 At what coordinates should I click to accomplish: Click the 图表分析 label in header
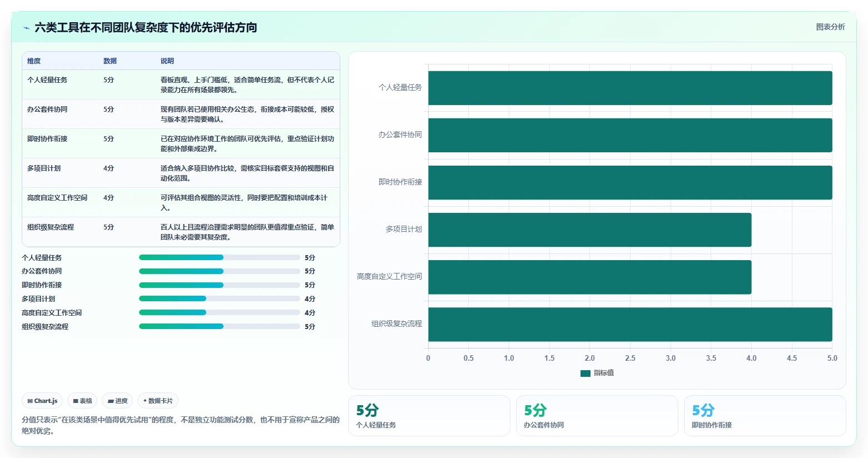point(830,27)
